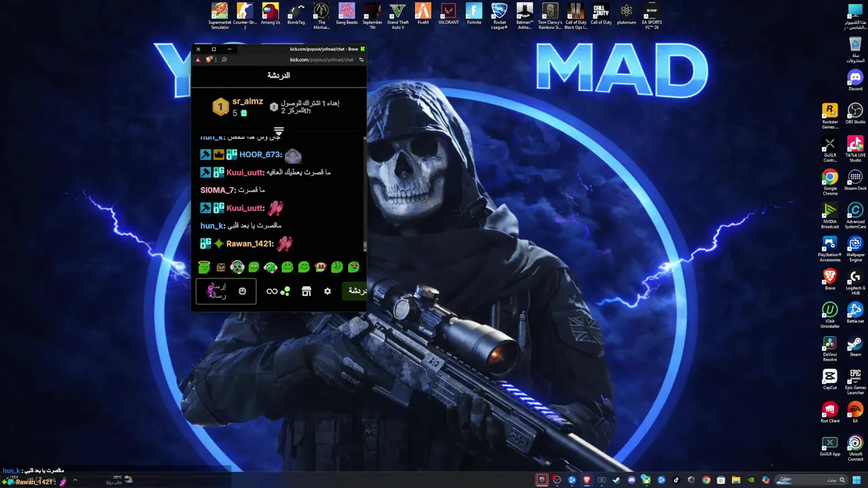868x488 pixels.
Task: Open DaVinci Resolve desktop shortcut
Action: (830, 348)
